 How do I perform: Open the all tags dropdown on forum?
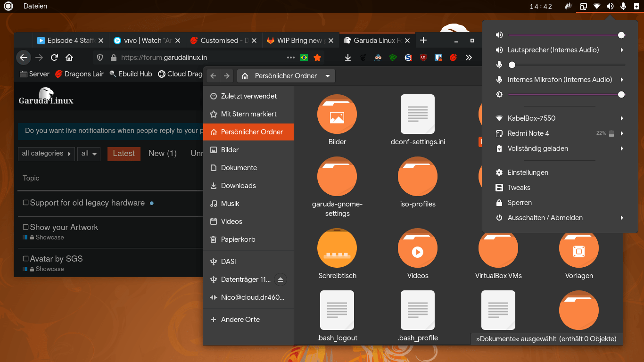coord(89,154)
